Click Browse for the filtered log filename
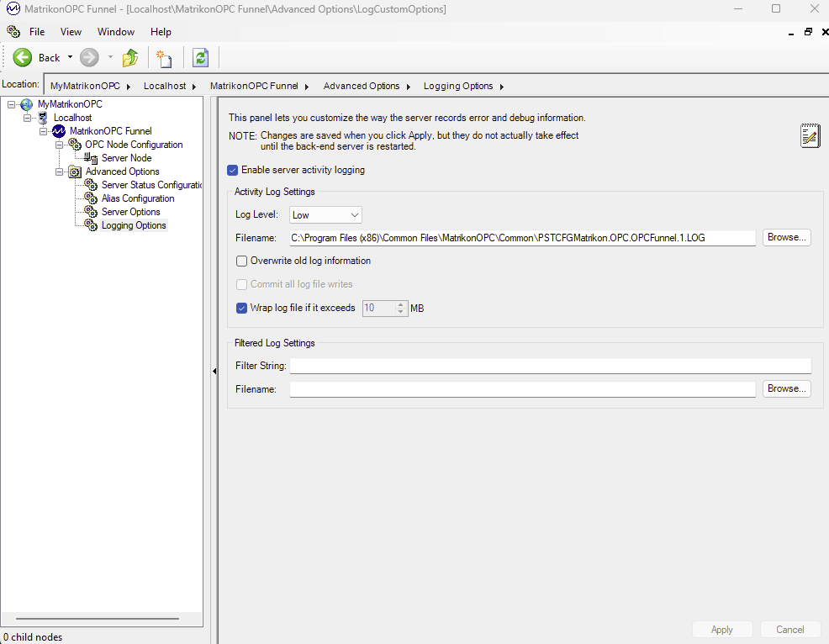Viewport: 829px width, 644px height. click(x=786, y=388)
